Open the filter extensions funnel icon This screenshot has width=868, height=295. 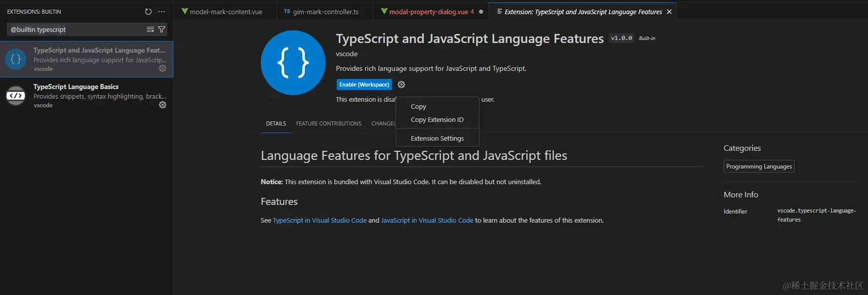point(162,30)
